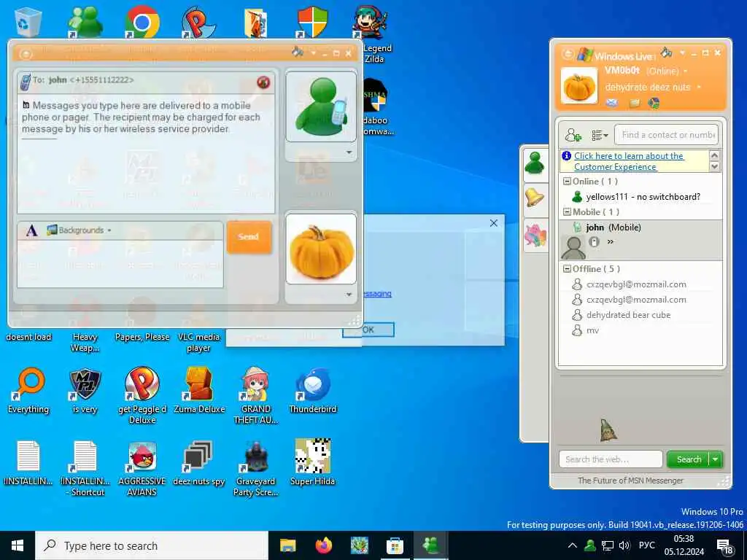Click the Find a contact or number field
747x560 pixels.
click(667, 135)
